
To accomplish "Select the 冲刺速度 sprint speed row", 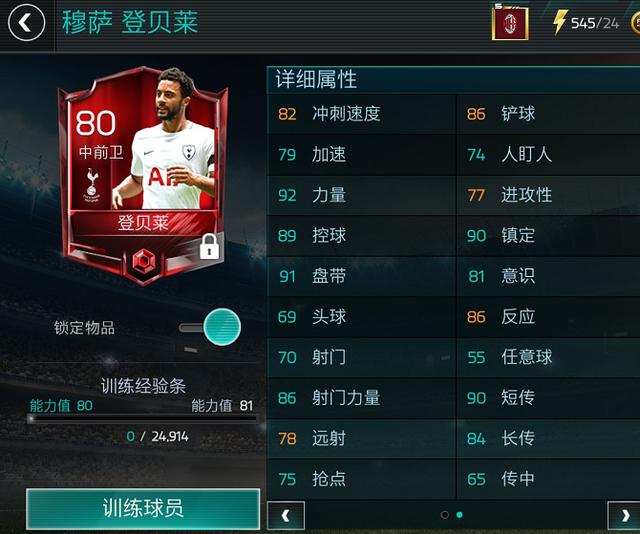I will click(361, 114).
